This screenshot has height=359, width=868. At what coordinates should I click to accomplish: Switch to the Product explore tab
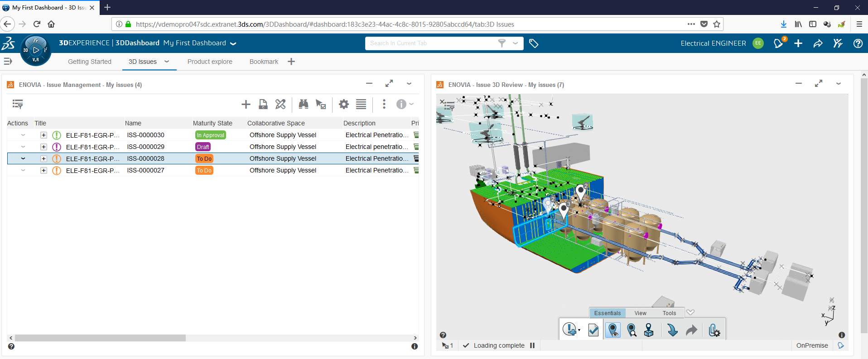(210, 62)
